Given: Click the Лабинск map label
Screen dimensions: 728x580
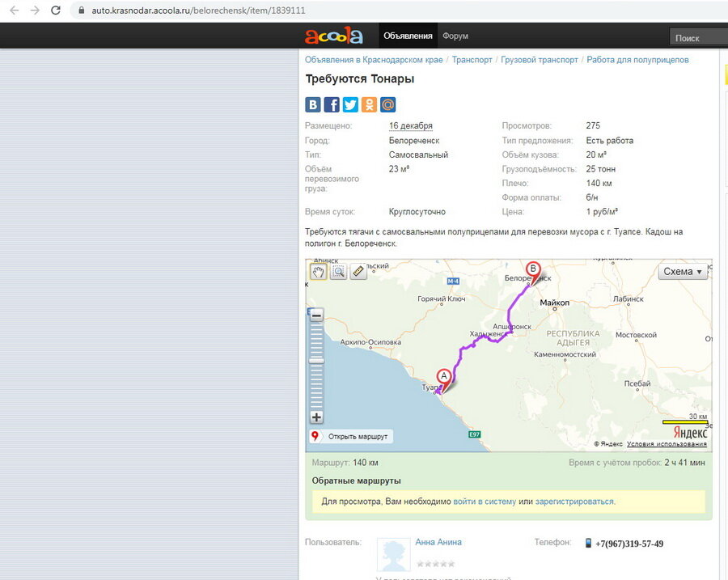Looking at the screenshot, I should 629,299.
